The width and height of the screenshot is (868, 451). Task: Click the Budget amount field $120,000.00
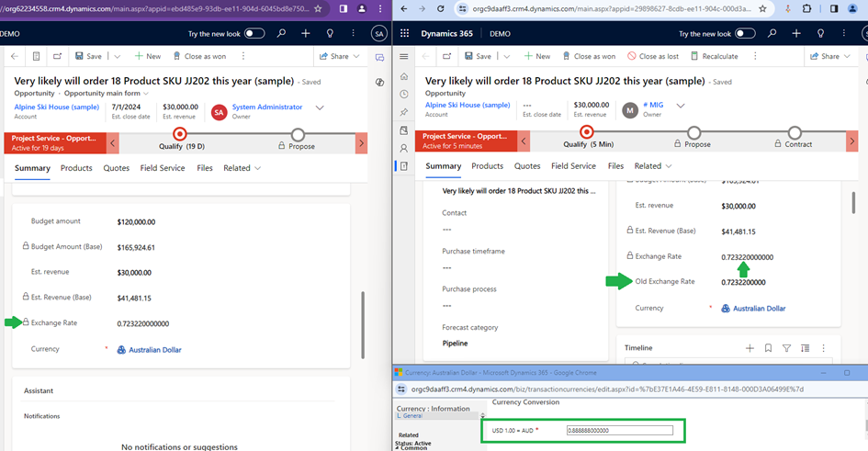(x=136, y=222)
